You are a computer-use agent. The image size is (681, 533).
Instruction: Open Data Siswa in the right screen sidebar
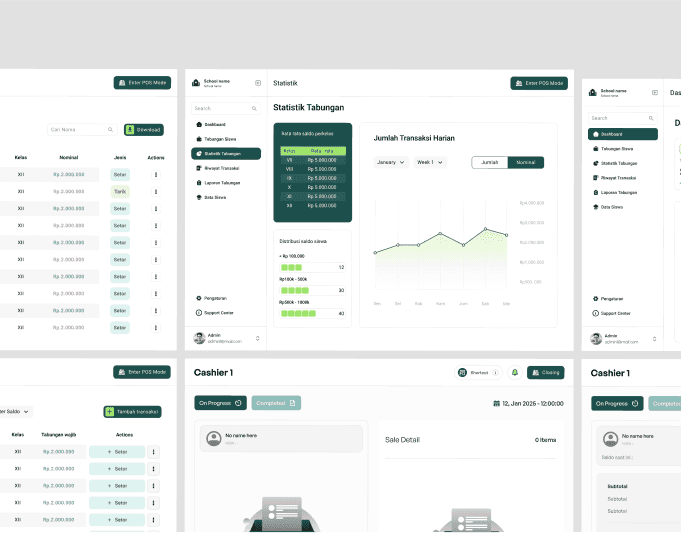pos(623,207)
